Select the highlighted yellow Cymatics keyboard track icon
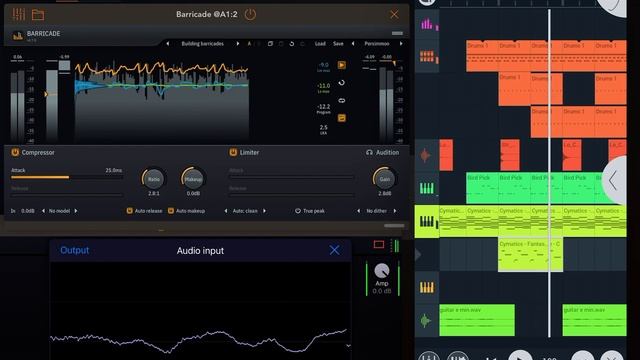The image size is (640, 360). (x=427, y=222)
